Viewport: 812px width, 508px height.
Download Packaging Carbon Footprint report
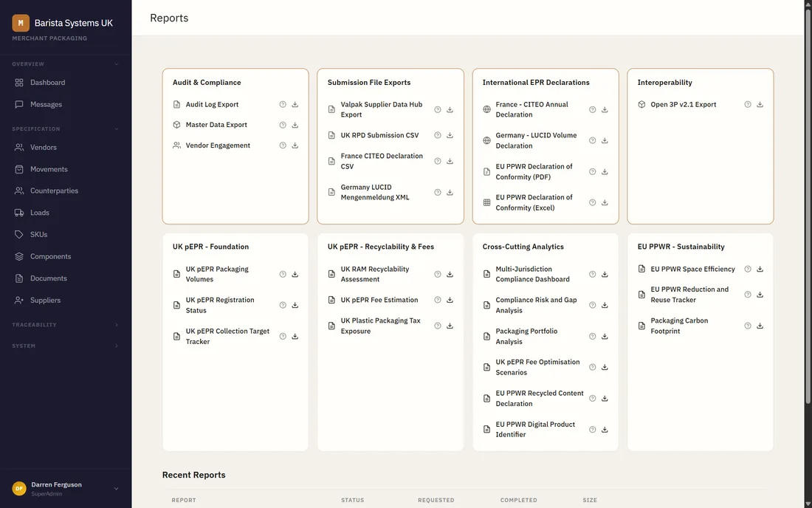click(x=760, y=326)
